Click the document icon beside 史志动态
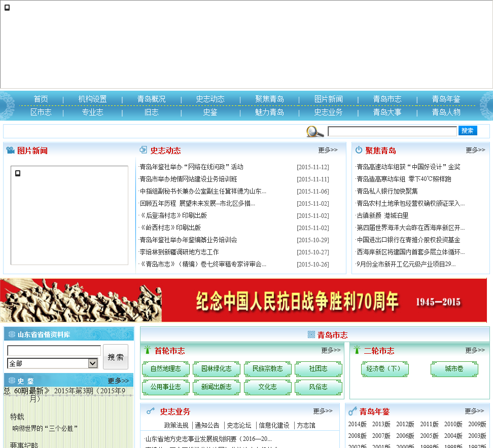Viewport: 493px width, 448px height. coord(143,150)
